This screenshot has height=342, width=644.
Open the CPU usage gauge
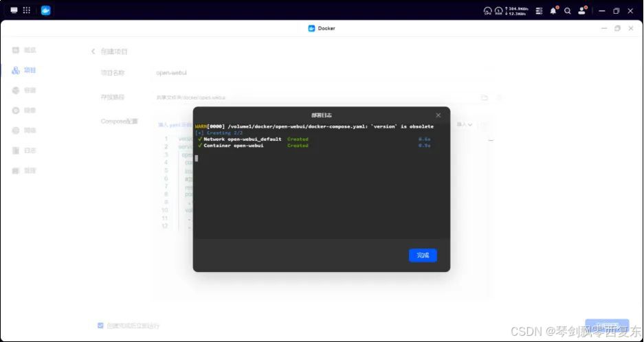tap(487, 11)
